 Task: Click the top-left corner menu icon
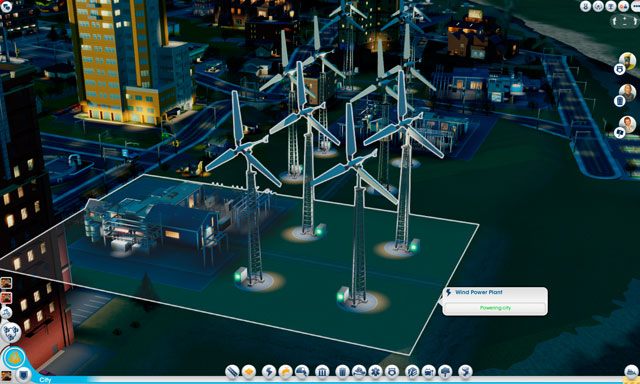(6, 6)
